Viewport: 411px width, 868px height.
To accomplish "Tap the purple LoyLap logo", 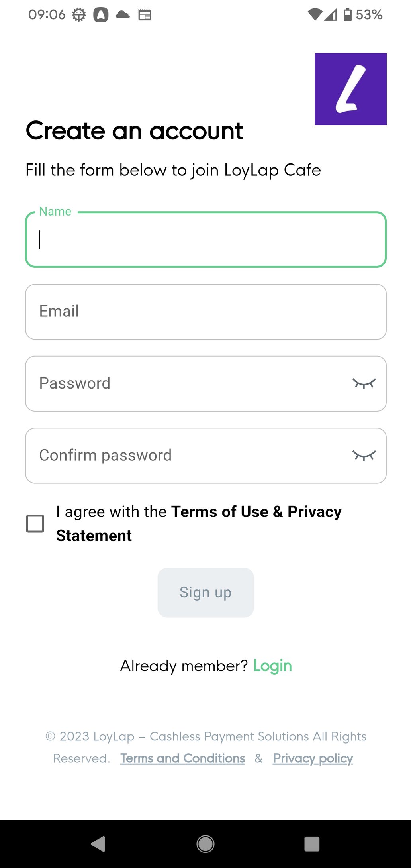I will 350,89.
